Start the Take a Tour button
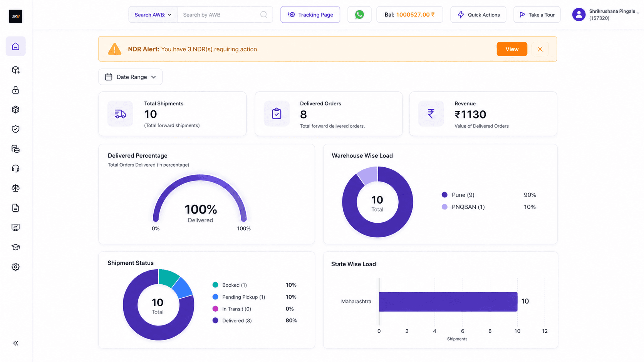Screen dimensions: 644x362 (x=537, y=15)
